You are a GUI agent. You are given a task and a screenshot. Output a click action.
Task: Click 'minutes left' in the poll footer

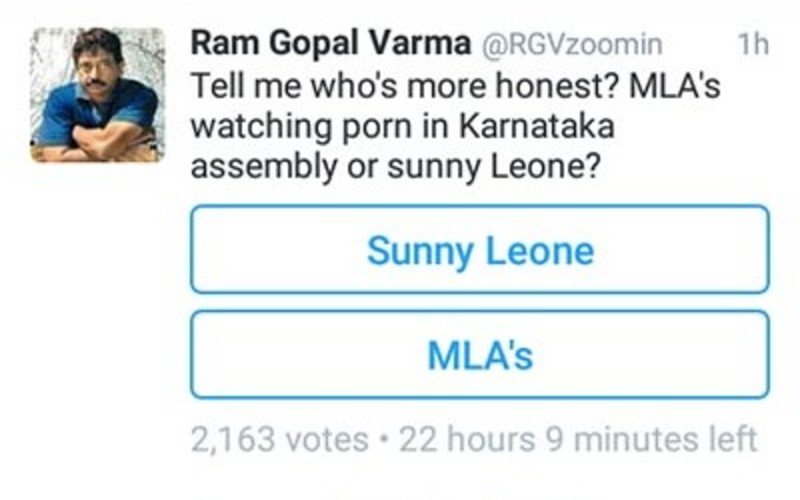click(x=665, y=439)
